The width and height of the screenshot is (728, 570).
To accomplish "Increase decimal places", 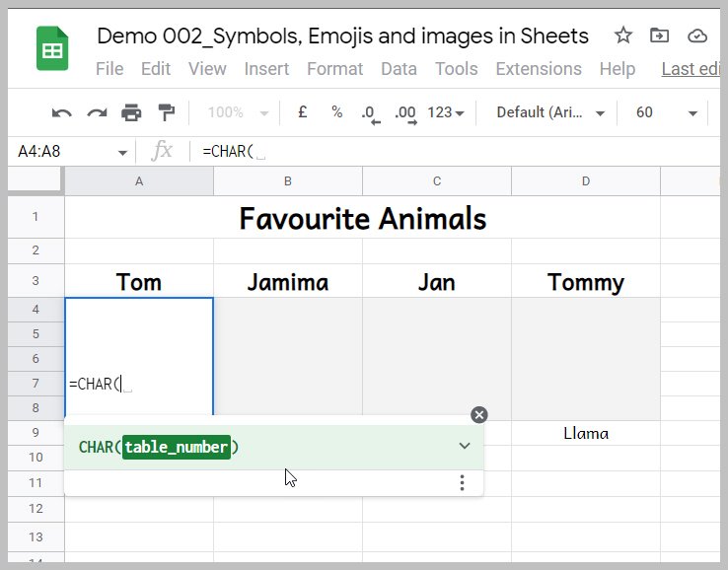I will (405, 114).
